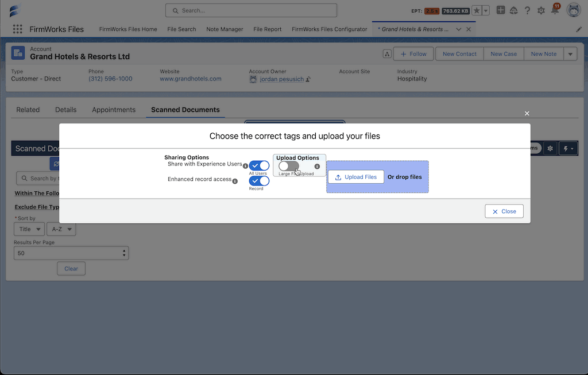Image resolution: width=588 pixels, height=375 pixels.
Task: Click Close button in dialog
Action: [x=504, y=211]
